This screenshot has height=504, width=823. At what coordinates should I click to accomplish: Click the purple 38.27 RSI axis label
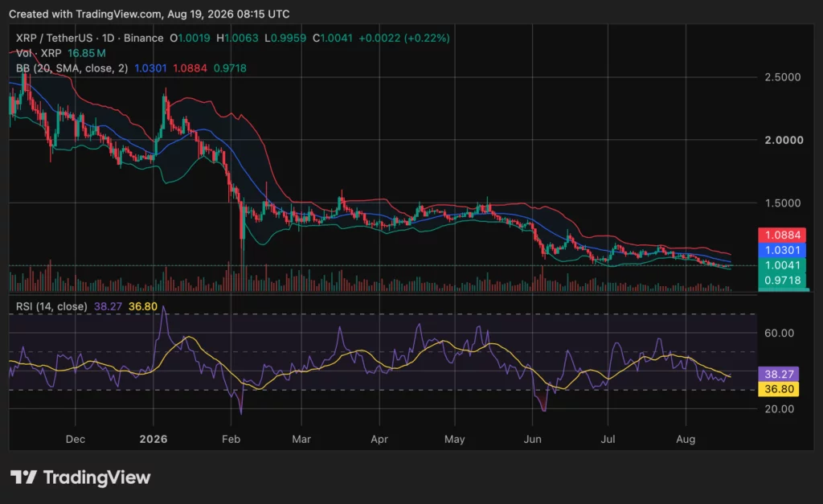click(x=779, y=374)
